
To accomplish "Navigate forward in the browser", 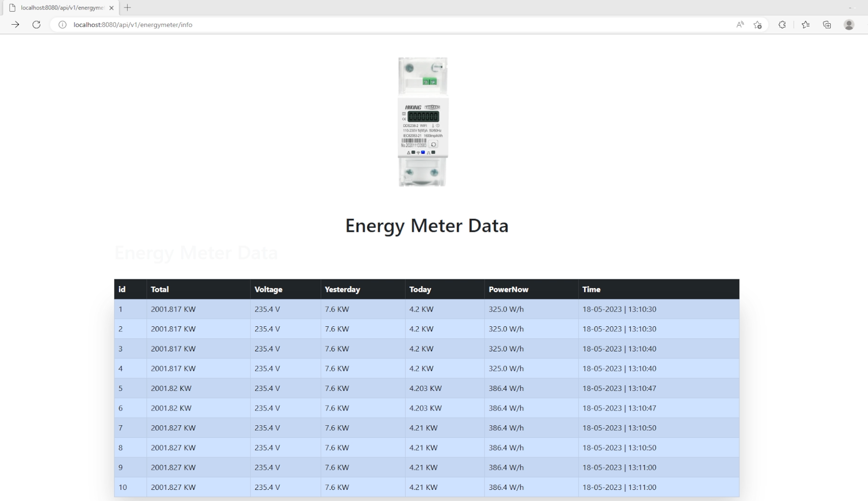I will pyautogui.click(x=15, y=25).
